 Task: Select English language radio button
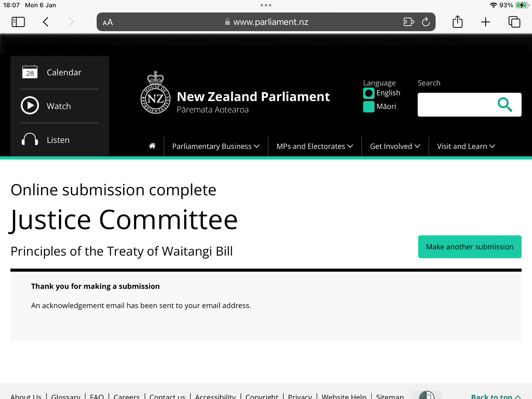tap(369, 93)
